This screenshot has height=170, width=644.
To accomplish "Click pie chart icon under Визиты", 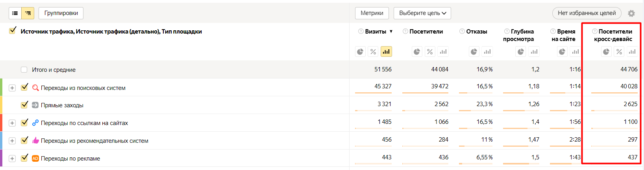I will [360, 52].
